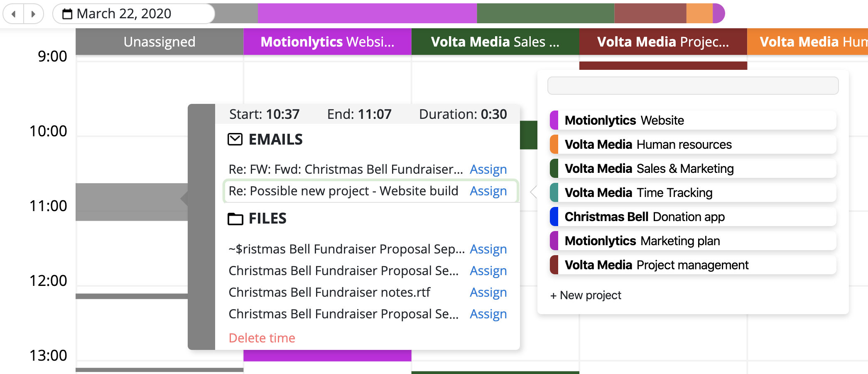Choose Volta Media Sales & Marketing project
This screenshot has height=374, width=868.
tap(693, 168)
